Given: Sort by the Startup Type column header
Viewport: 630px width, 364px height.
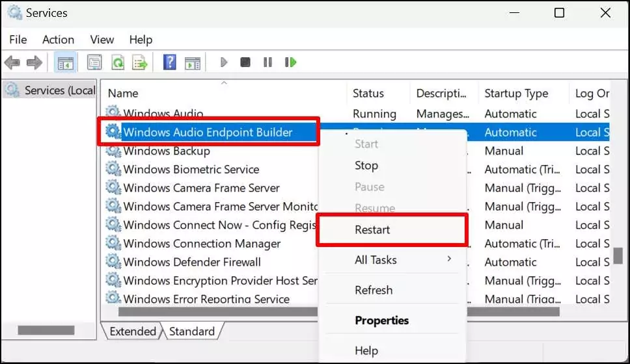Looking at the screenshot, I should [x=524, y=93].
